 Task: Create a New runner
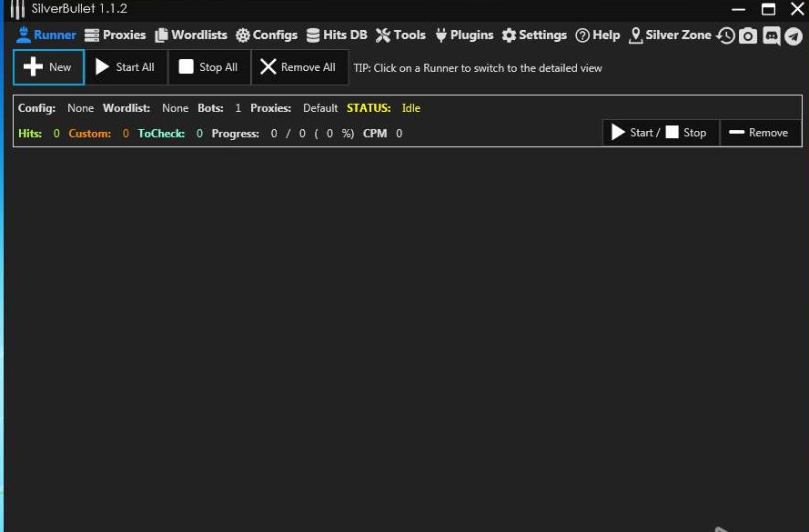(48, 67)
